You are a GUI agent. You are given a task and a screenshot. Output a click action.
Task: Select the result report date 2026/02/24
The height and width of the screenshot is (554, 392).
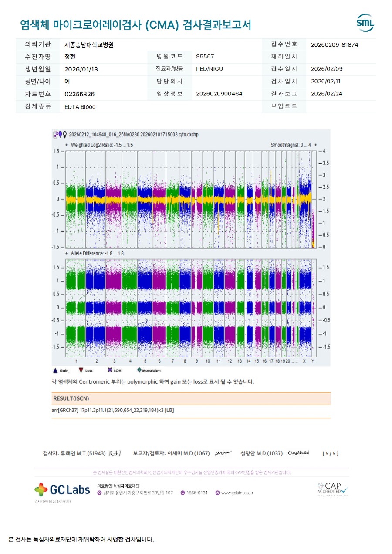327,94
